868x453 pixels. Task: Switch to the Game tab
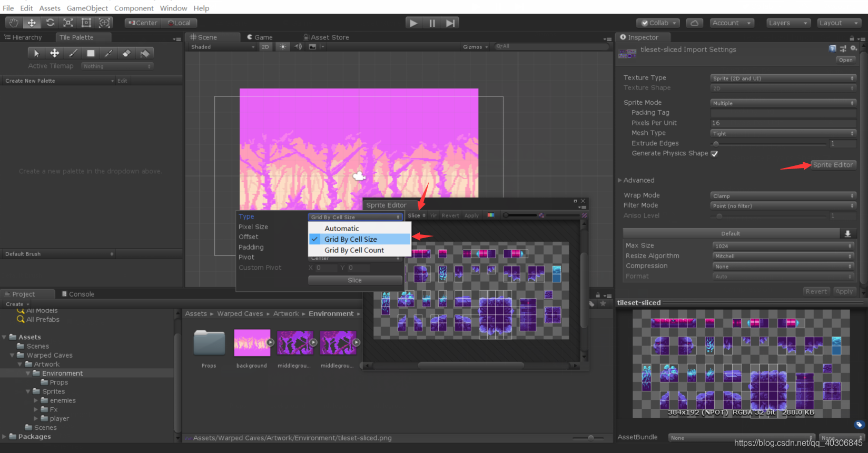pos(260,37)
